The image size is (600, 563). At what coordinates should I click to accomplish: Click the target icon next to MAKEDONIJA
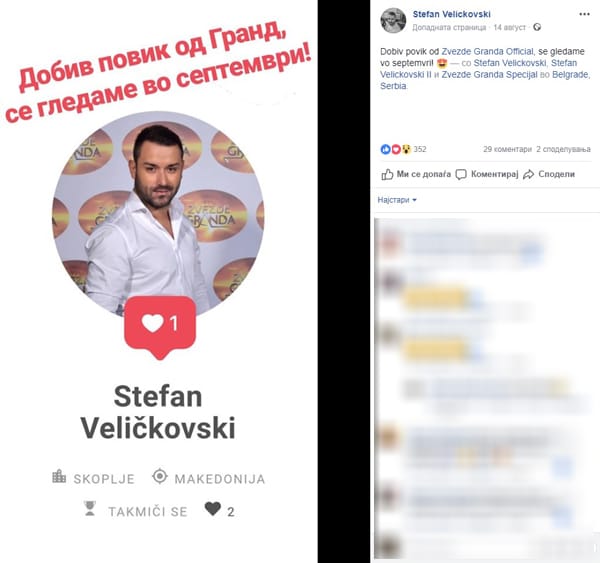(x=160, y=476)
